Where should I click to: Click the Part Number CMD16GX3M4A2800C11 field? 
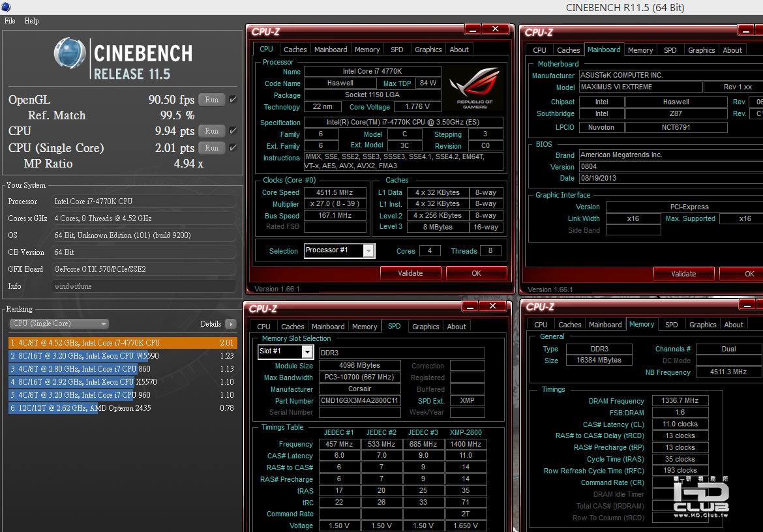tap(359, 401)
